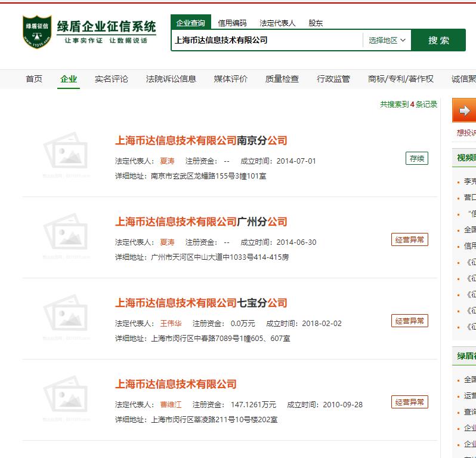Click the company name search input field

(x=267, y=41)
